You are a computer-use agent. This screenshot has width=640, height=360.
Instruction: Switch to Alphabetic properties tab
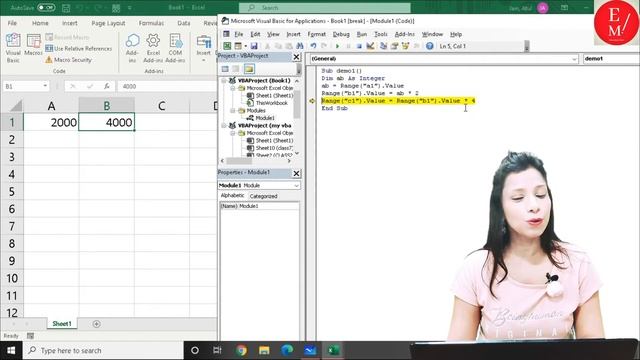(232, 196)
